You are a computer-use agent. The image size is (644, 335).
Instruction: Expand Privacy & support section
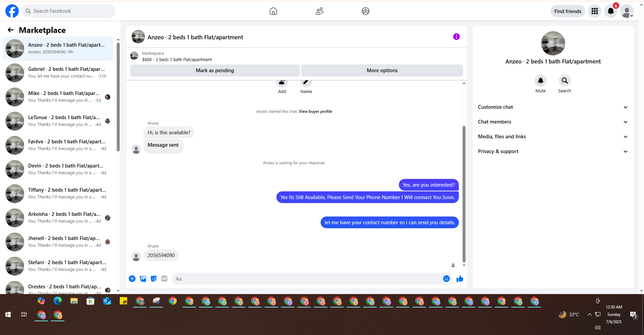pos(553,151)
